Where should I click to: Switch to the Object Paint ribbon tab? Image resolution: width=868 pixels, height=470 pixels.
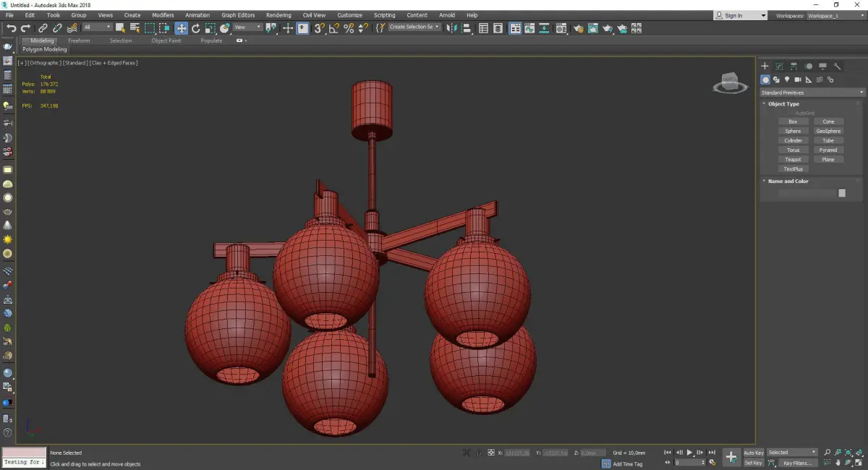click(x=166, y=40)
